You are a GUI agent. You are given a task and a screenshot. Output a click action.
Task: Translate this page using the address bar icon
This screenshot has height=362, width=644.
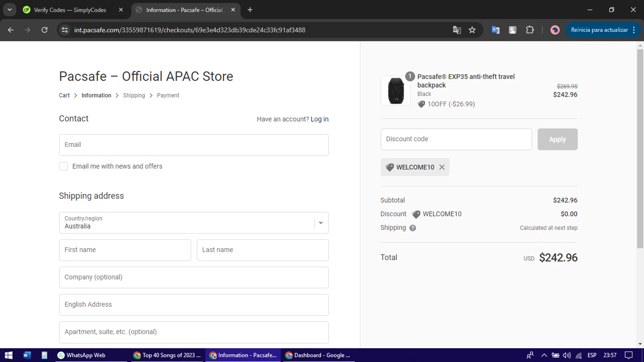point(457,30)
